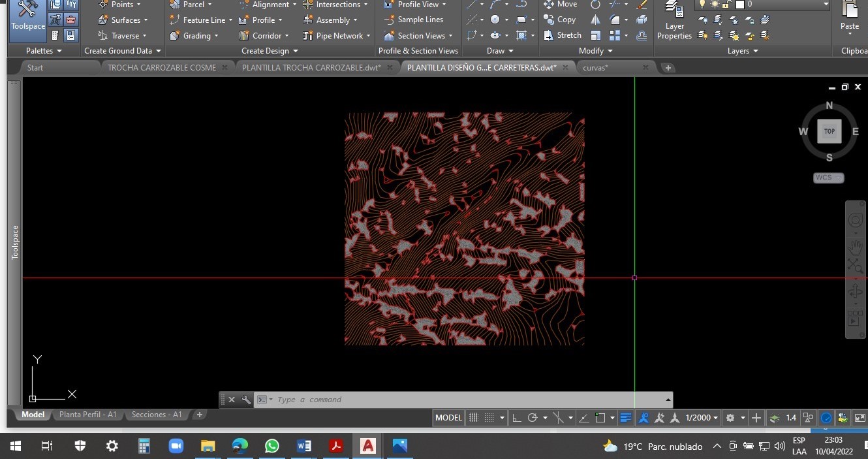The image size is (868, 459).
Task: Click the Grading tool icon
Action: pyautogui.click(x=174, y=35)
